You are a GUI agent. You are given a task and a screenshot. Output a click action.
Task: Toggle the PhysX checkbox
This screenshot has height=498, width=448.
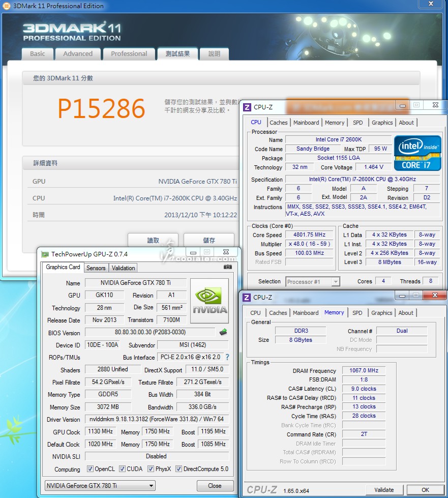(151, 469)
